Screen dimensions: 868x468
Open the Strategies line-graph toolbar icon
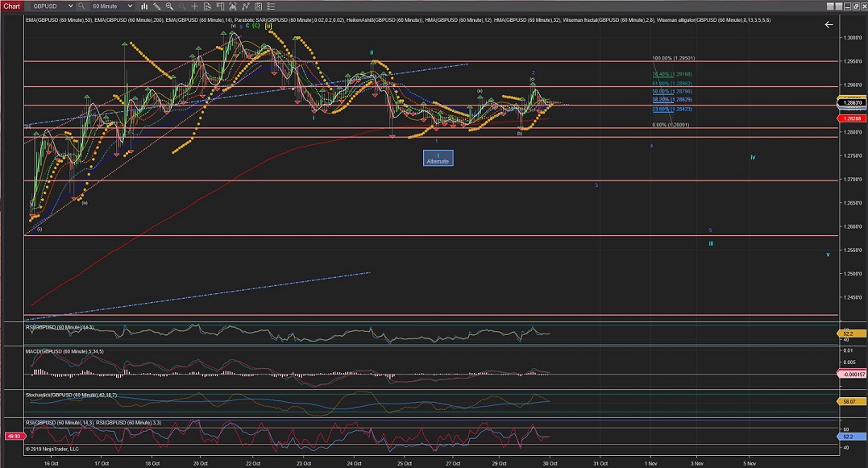click(245, 6)
